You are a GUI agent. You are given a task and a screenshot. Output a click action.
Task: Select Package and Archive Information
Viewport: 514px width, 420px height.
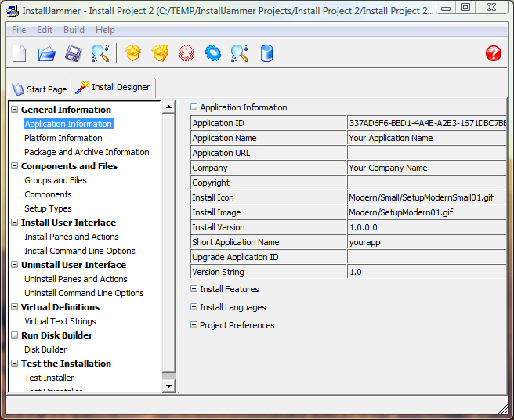coord(86,152)
